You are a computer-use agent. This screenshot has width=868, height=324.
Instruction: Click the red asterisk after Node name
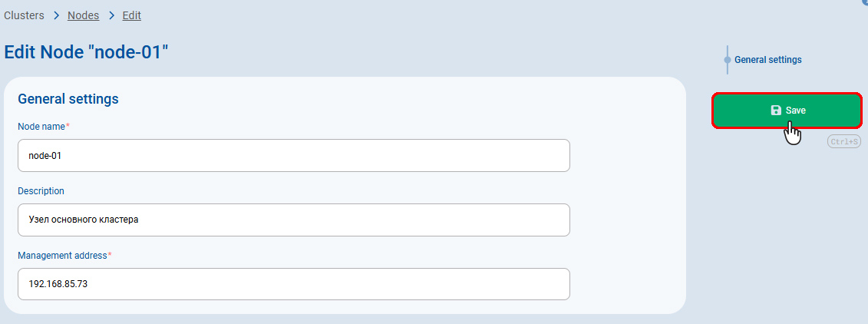tap(68, 126)
